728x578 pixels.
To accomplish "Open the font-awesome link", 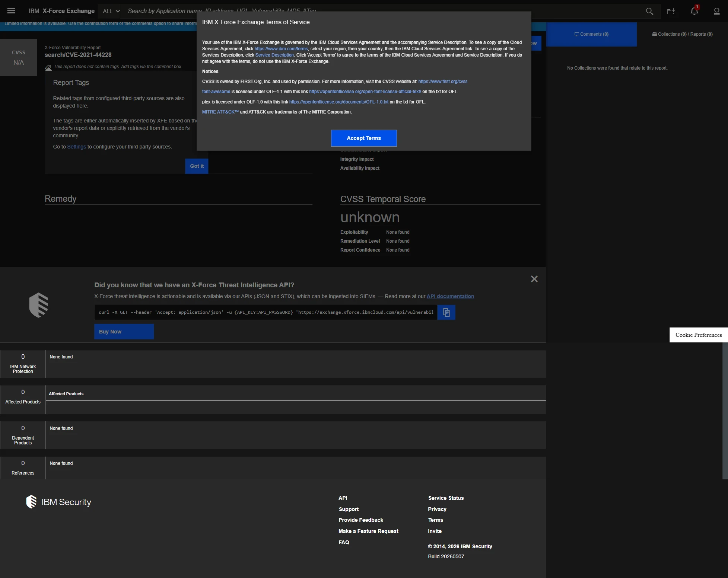I will 216,92.
